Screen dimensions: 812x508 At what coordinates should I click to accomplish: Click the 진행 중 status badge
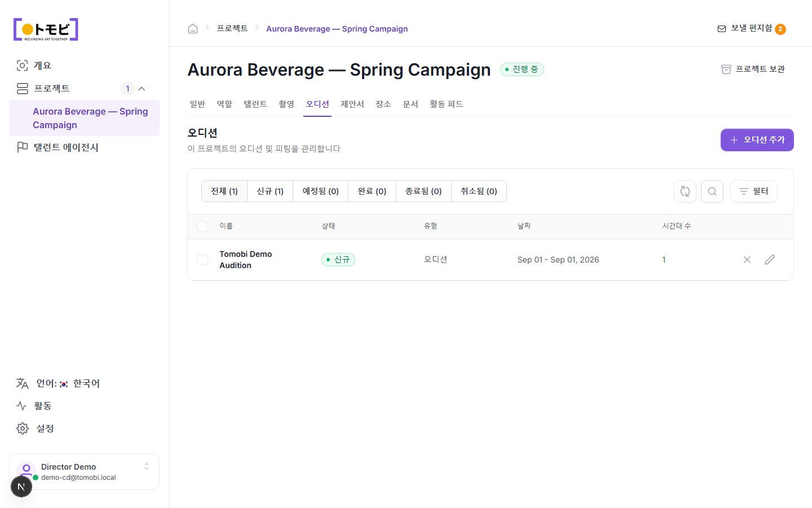(x=522, y=69)
